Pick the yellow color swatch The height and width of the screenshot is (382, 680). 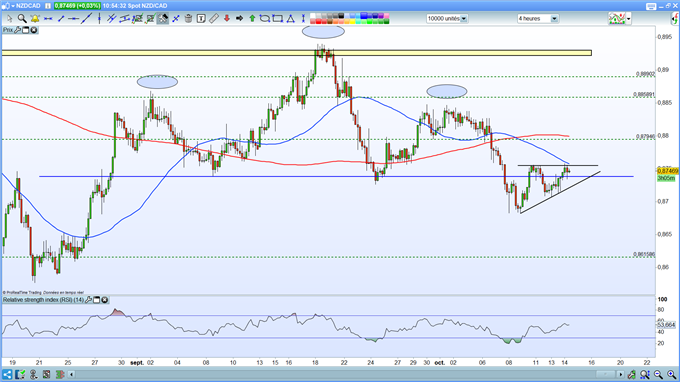pyautogui.click(x=352, y=21)
